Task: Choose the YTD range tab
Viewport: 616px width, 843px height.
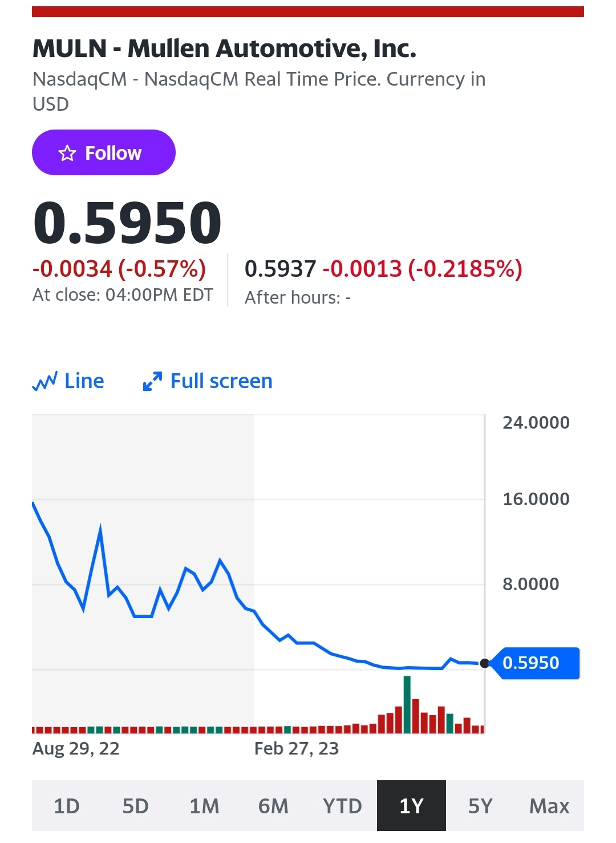Action: pyautogui.click(x=342, y=806)
